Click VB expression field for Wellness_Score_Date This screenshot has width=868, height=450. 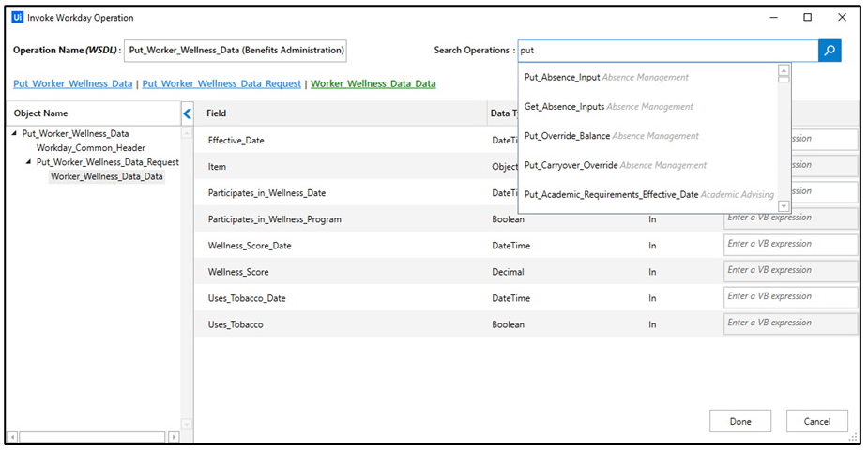(790, 245)
